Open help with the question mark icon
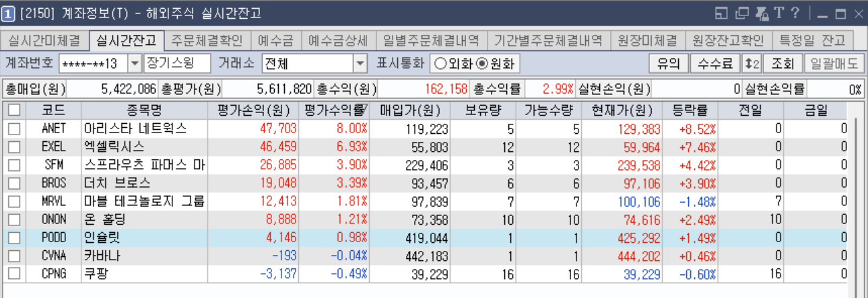Image resolution: width=868 pixels, height=298 pixels. tap(795, 13)
